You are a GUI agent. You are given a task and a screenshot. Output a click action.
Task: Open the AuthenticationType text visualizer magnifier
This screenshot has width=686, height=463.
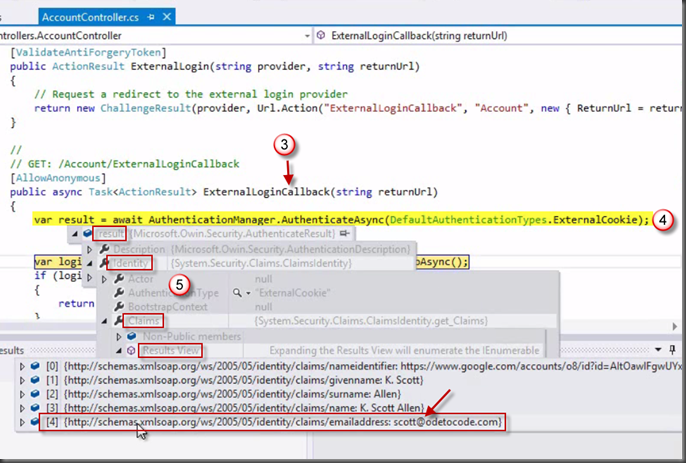(237, 293)
